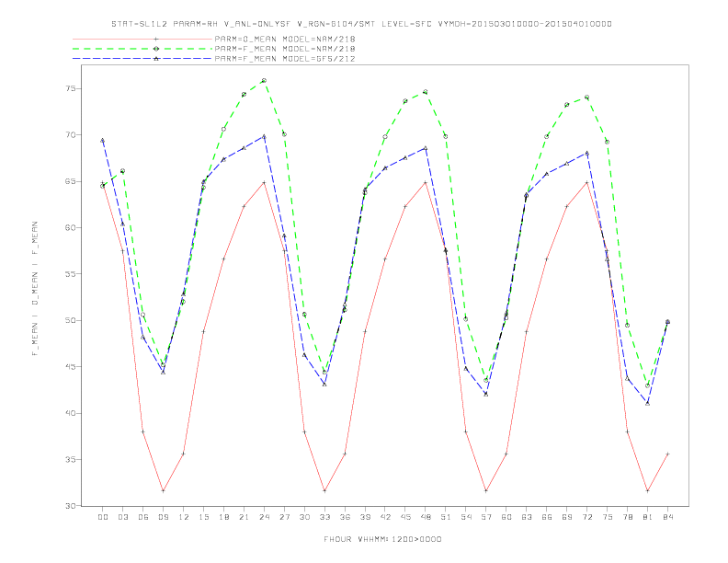
Task: Select legend entry PARM=O_MEAN MODEL=NAM/218
Action: click(x=285, y=39)
